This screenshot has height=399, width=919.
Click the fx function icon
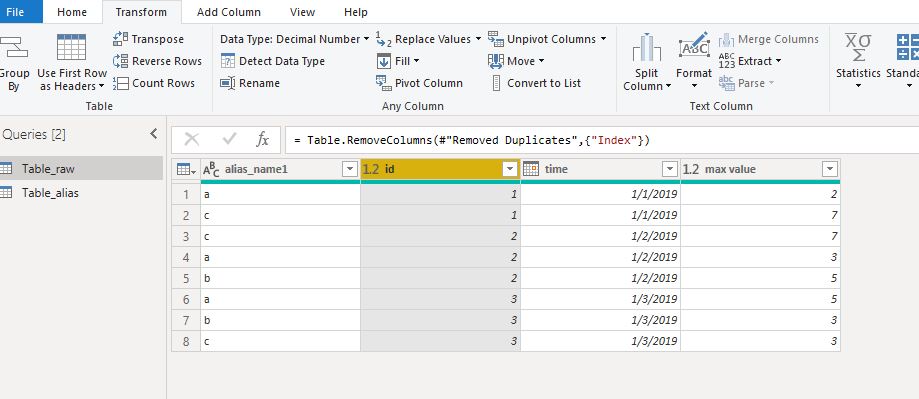pos(263,139)
